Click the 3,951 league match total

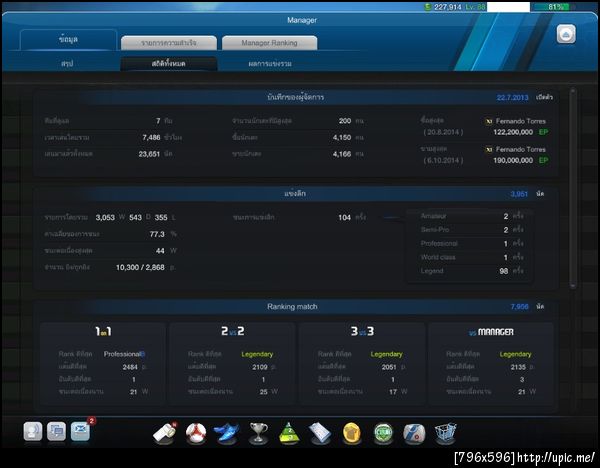tap(519, 194)
